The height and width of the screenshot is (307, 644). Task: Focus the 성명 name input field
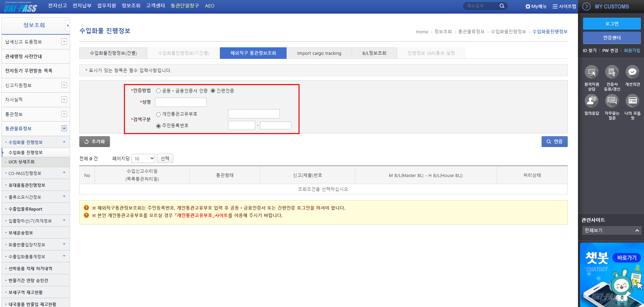[x=181, y=102]
